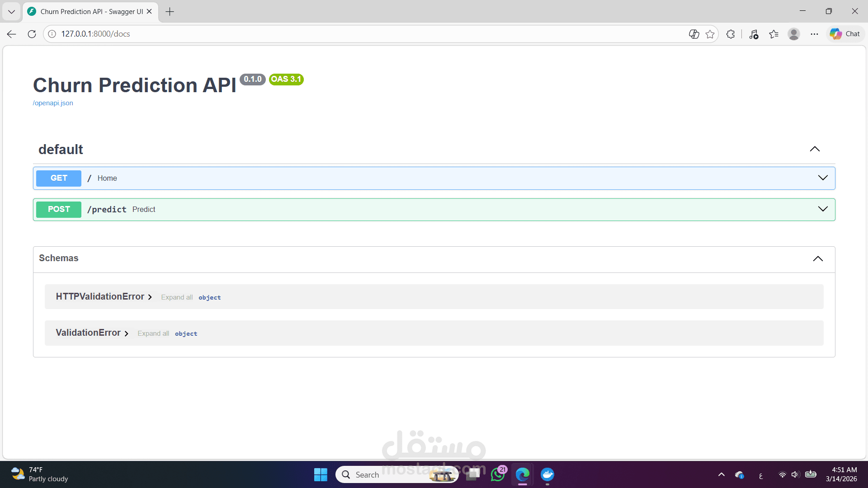Screen dimensions: 868x488
Task: Select the Churn Prediction API browser tab
Action: pyautogui.click(x=90, y=12)
